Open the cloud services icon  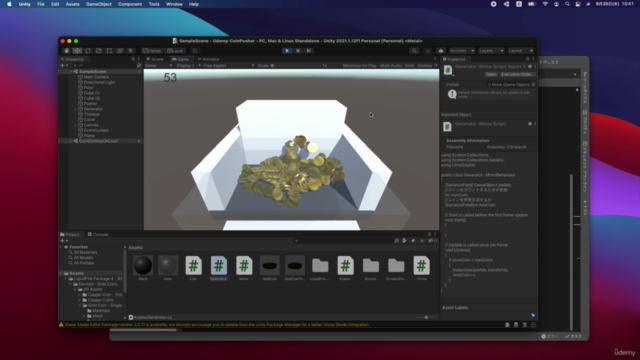441,51
